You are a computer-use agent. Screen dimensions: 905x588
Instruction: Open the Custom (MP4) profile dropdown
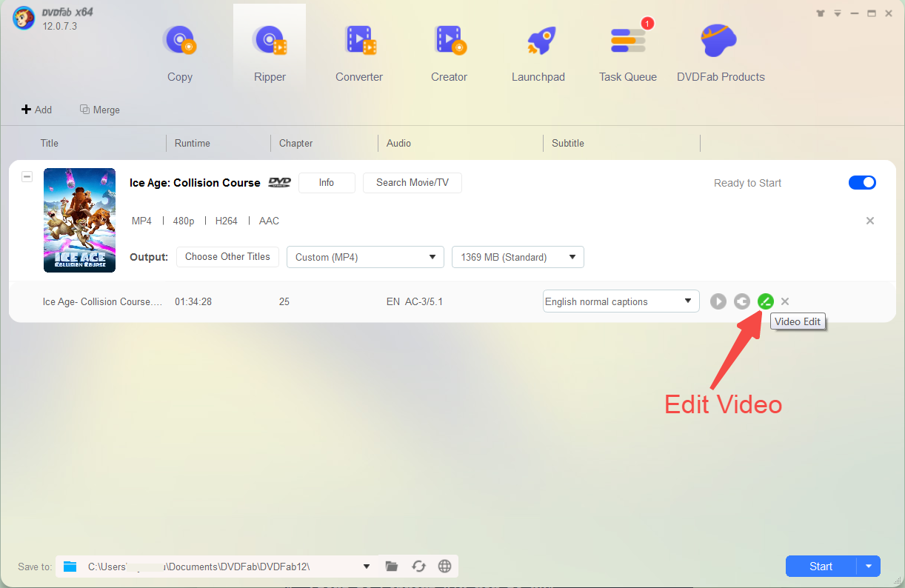coord(365,257)
